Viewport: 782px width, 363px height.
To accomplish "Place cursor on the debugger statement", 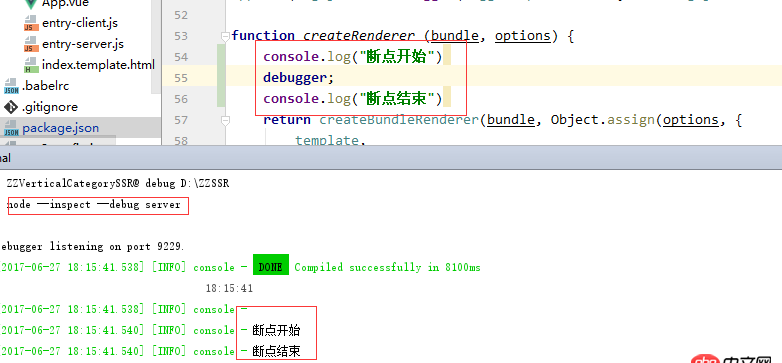I will click(298, 78).
